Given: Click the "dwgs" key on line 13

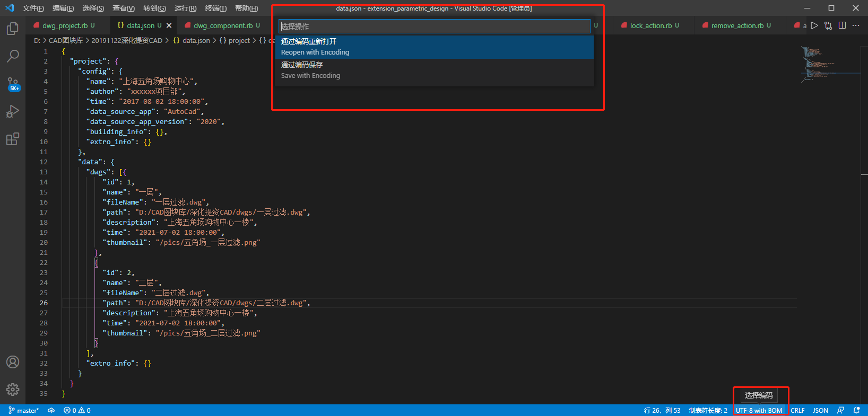Looking at the screenshot, I should click(x=99, y=172).
